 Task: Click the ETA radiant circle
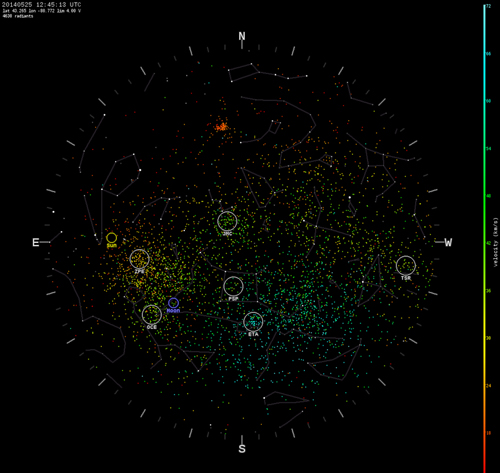coord(253,322)
